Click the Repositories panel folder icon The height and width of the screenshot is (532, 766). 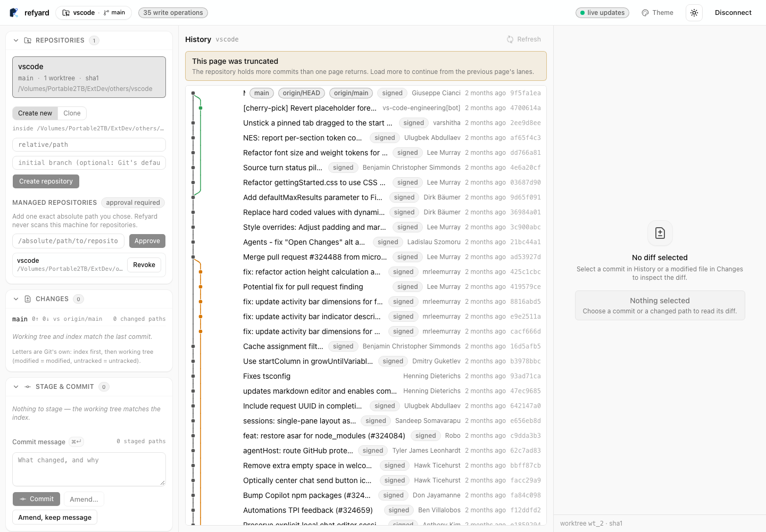[x=28, y=40]
